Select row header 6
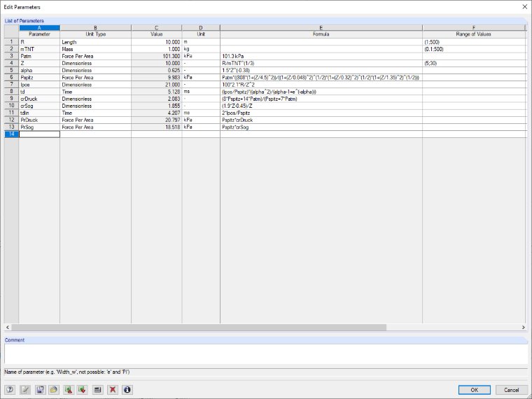Image resolution: width=532 pixels, height=399 pixels. (x=11, y=78)
